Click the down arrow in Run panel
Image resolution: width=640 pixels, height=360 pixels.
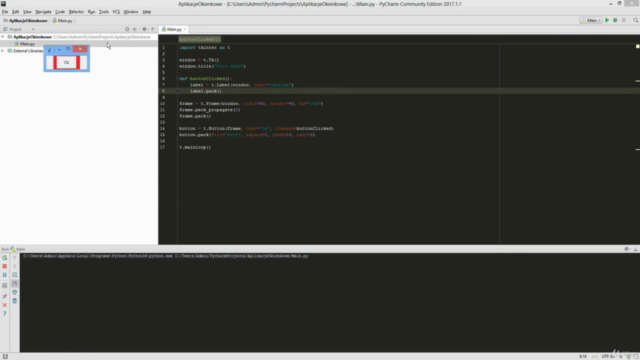point(15,266)
